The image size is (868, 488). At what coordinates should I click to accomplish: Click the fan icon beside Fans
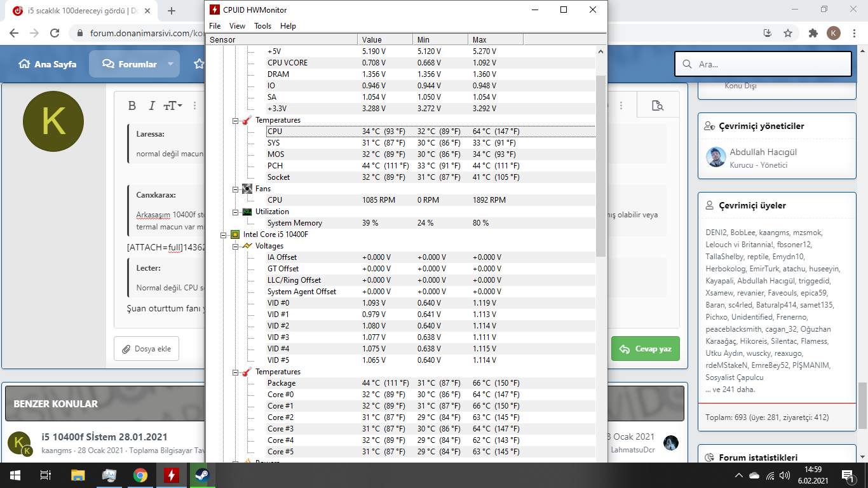click(247, 189)
